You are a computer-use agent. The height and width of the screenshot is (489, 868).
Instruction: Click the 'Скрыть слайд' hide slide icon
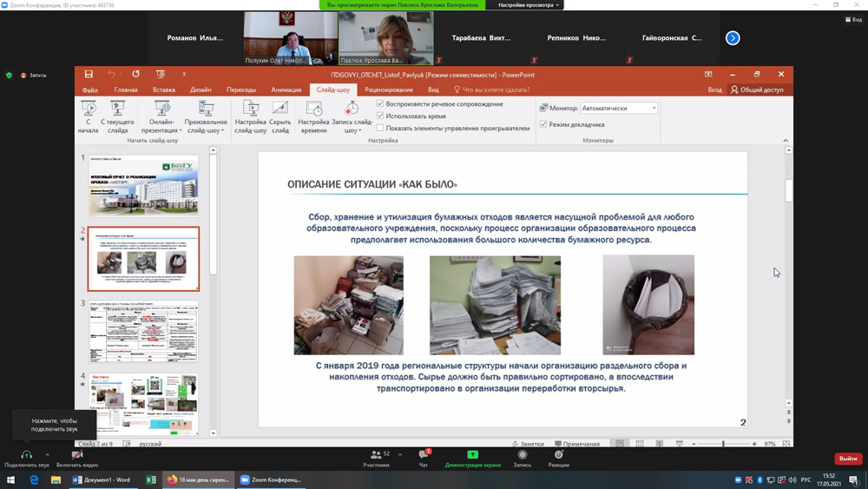click(x=279, y=109)
